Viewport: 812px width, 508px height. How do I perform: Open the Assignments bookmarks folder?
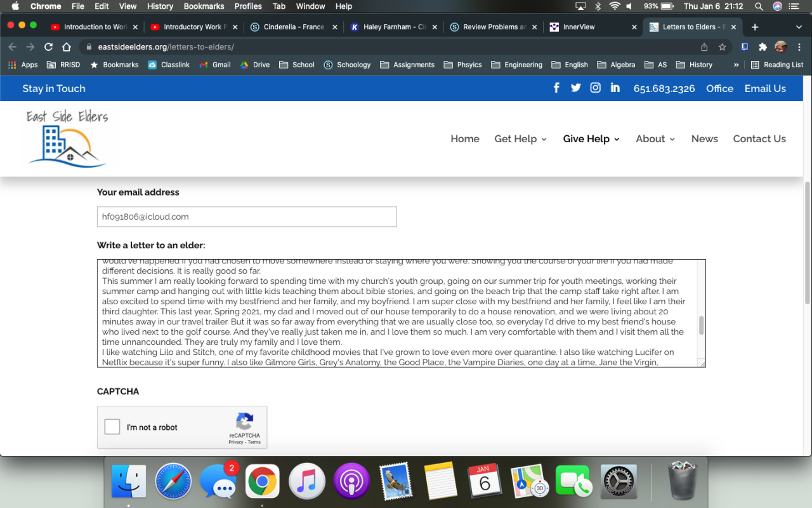click(x=407, y=65)
